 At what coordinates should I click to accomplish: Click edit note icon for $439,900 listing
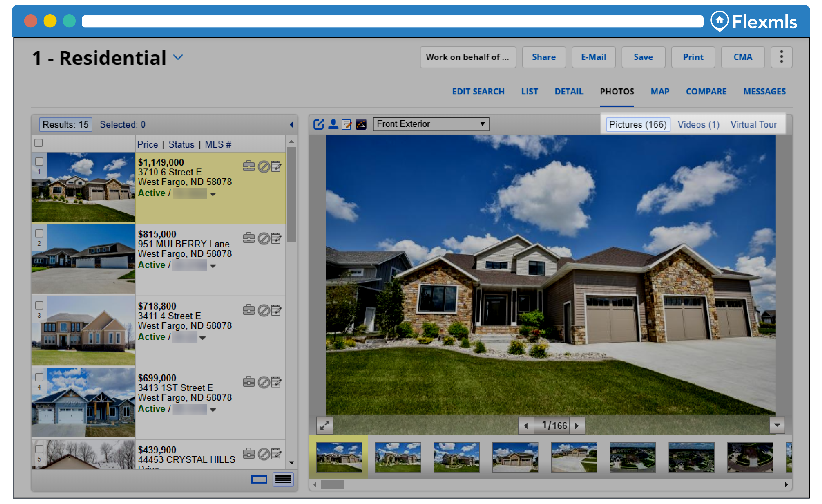276,454
